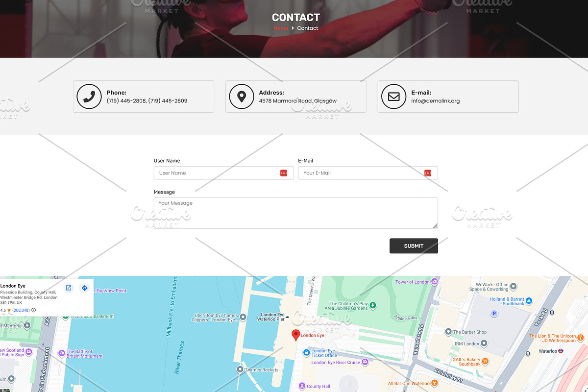
Task: Click GAIL's Bakery Southbank marker
Action: [485, 362]
